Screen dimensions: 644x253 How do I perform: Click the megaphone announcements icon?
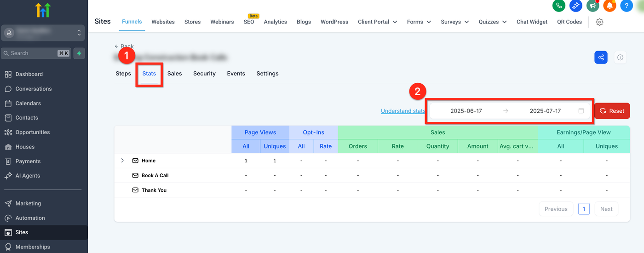pos(592,6)
